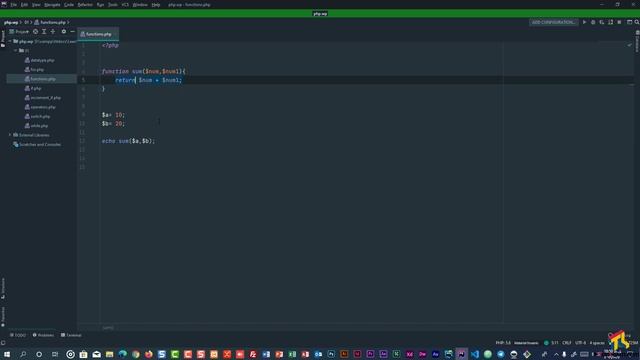Click php-wp in the breadcrumb
This screenshot has width=640, height=360.
click(11, 22)
